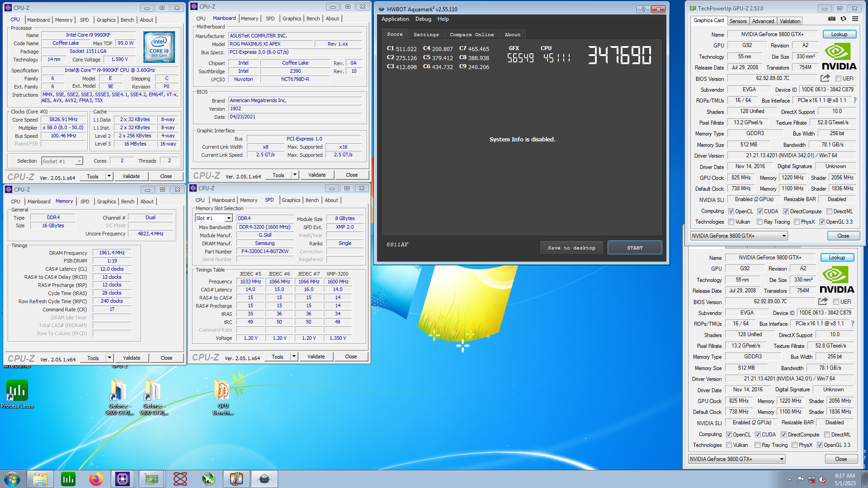Viewport: 868px width, 488px height.
Task: Open Tools dropdown arrow in CPU-Z Memory window
Action: pos(109,358)
